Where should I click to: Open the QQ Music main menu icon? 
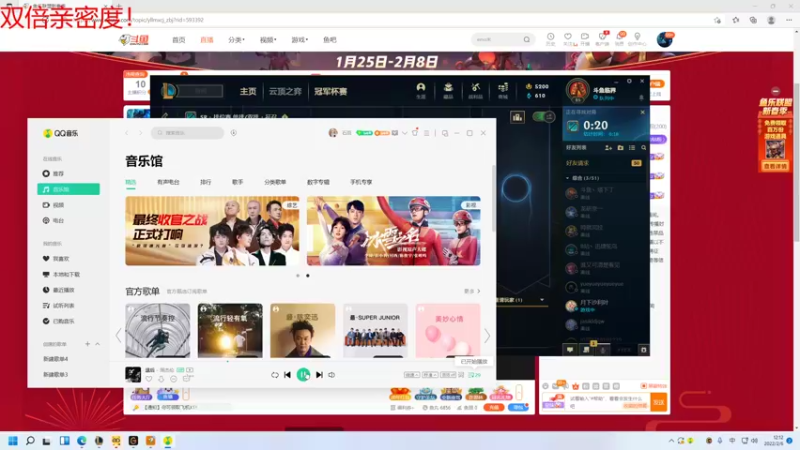tap(427, 133)
